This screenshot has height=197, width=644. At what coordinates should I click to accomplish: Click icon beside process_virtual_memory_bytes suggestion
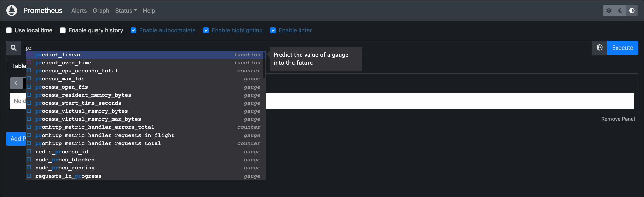click(x=29, y=111)
